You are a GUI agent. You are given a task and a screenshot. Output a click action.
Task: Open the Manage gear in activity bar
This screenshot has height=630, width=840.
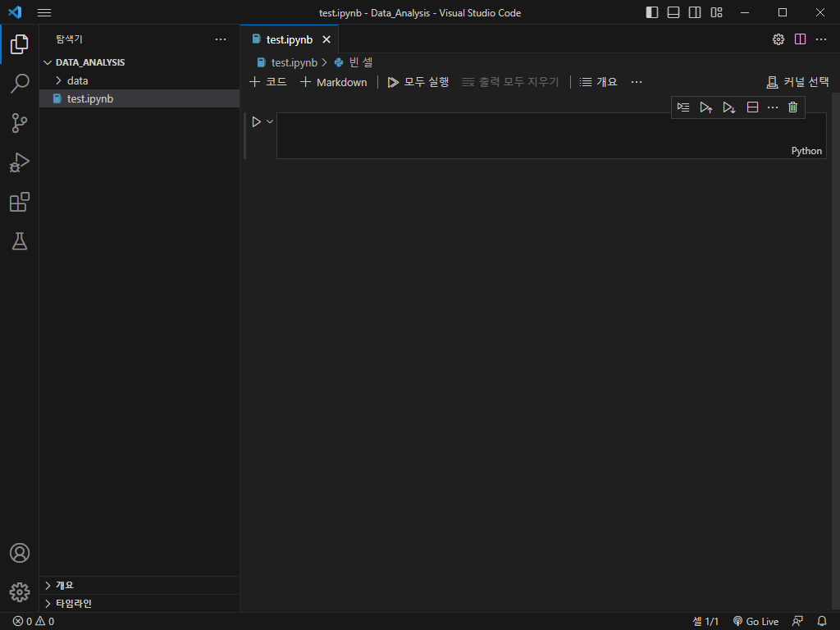pyautogui.click(x=20, y=592)
